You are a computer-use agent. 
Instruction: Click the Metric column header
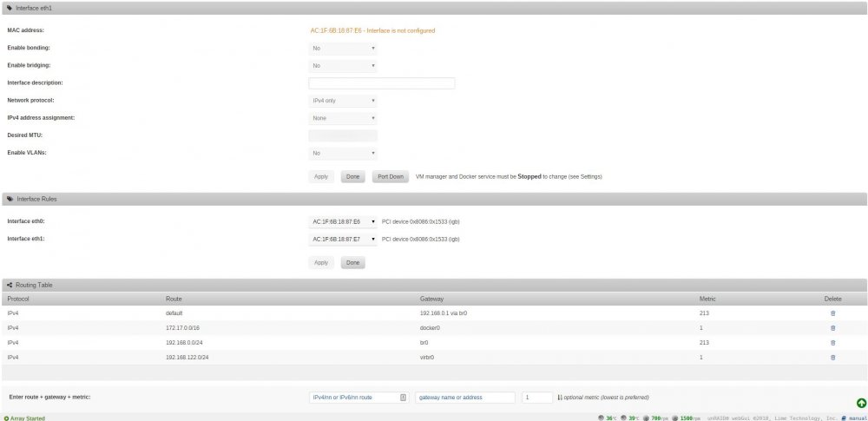[707, 299]
